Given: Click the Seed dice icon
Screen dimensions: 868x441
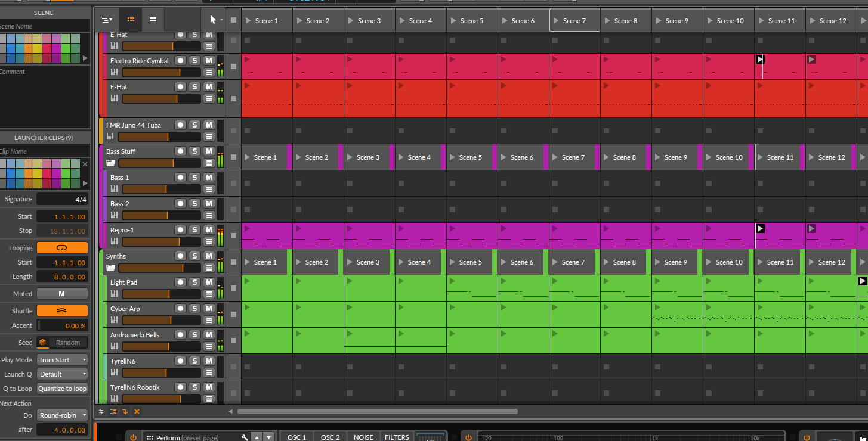Looking at the screenshot, I should 43,343.
